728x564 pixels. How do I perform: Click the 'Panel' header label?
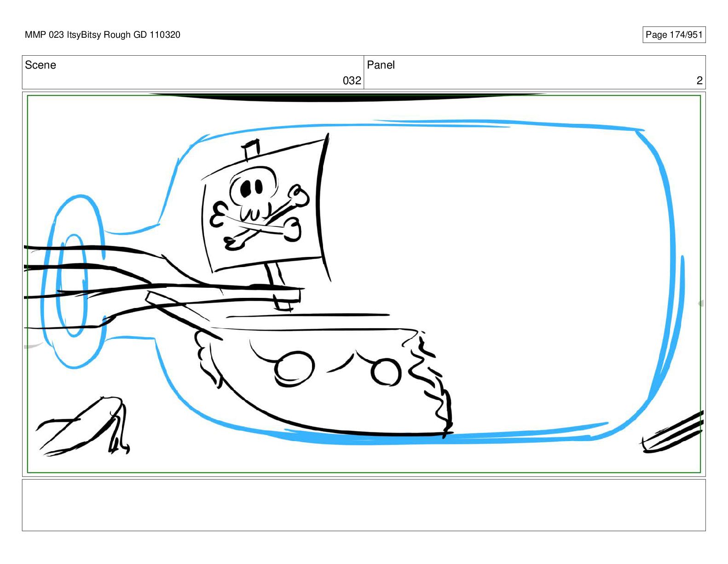pyautogui.click(x=381, y=65)
